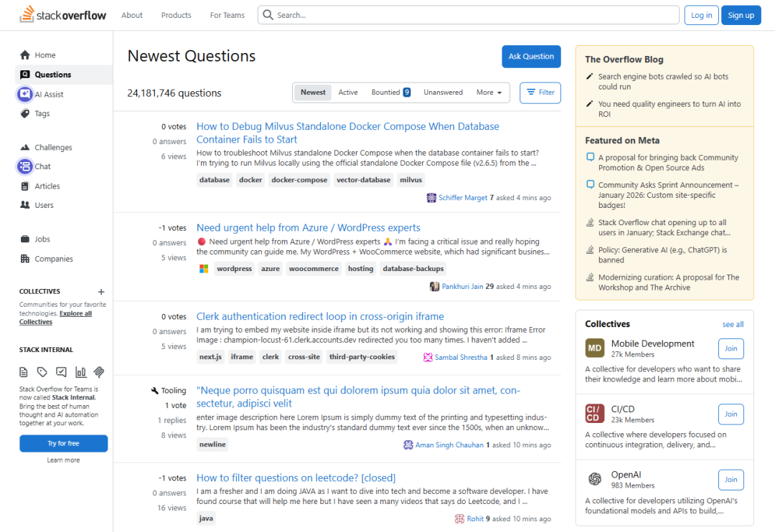Switch to the Active tab

(x=348, y=92)
